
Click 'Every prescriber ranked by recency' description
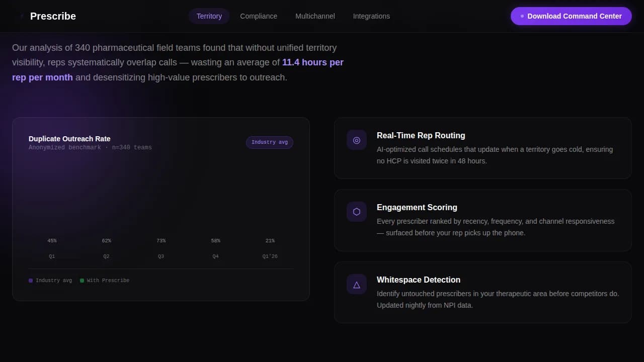(x=496, y=227)
